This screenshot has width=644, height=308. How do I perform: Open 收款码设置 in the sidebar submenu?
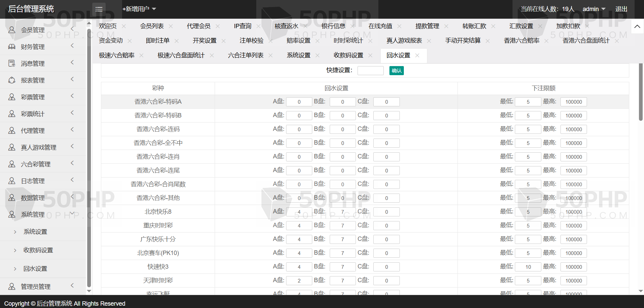(38, 250)
